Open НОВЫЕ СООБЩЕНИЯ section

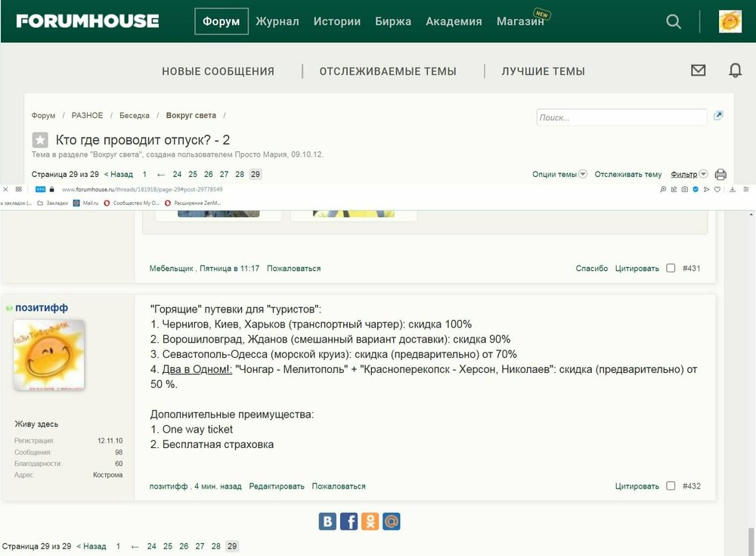point(218,71)
